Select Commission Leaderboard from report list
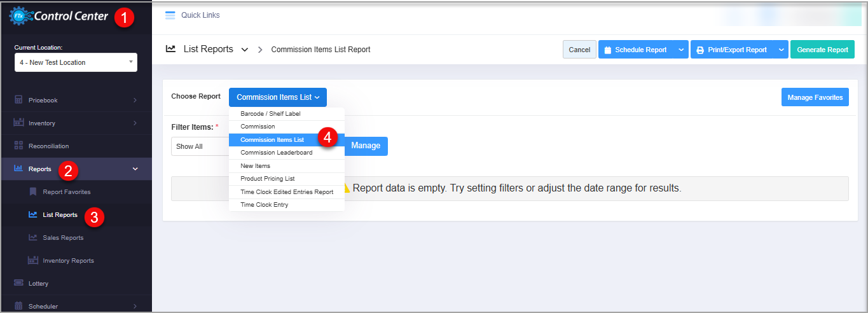This screenshot has height=313, width=868. (x=276, y=153)
